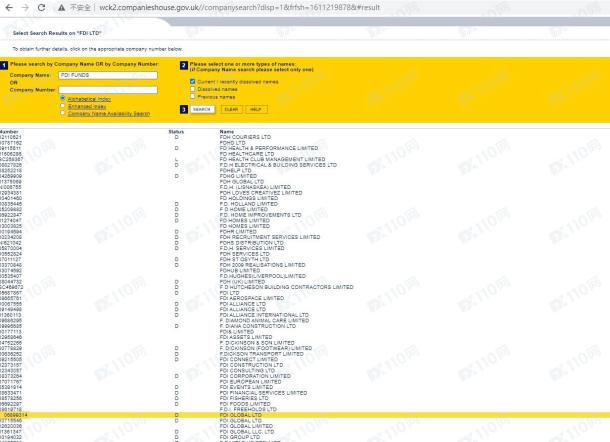
Task: Click the HELP button
Action: pyautogui.click(x=256, y=109)
